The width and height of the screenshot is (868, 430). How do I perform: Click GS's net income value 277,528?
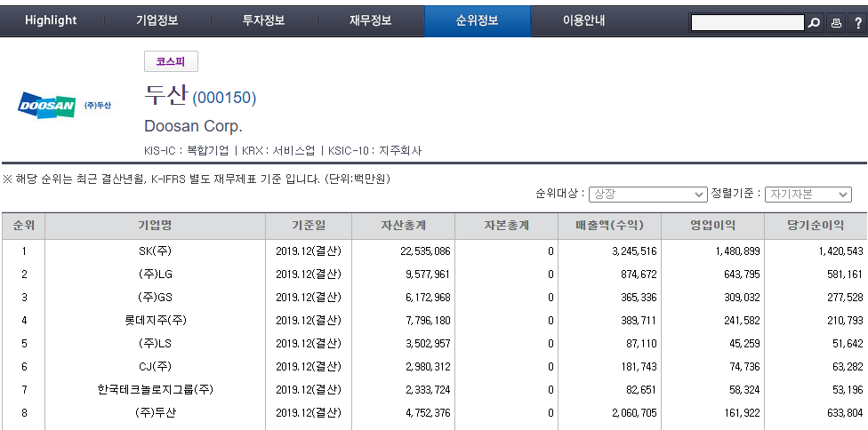tap(843, 298)
